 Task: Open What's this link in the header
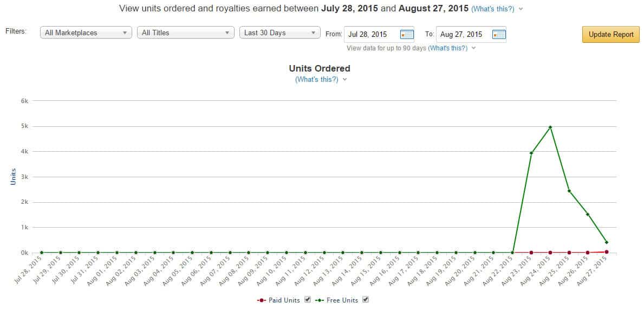(x=493, y=9)
